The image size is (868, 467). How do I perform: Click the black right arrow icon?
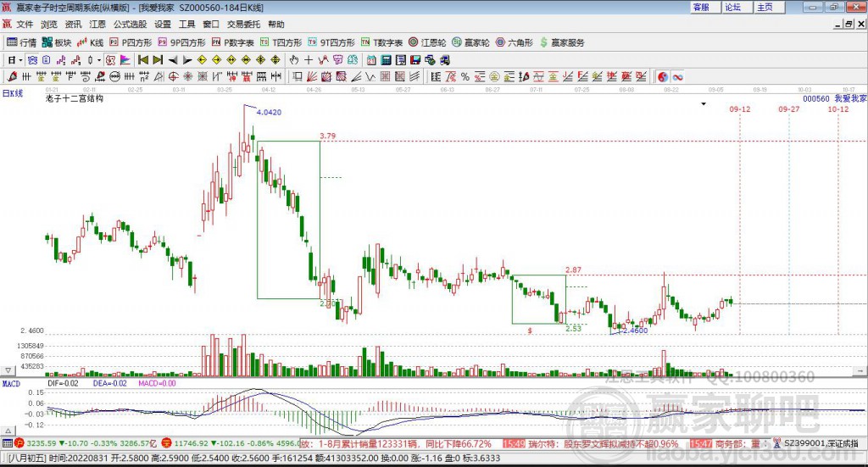(187, 60)
